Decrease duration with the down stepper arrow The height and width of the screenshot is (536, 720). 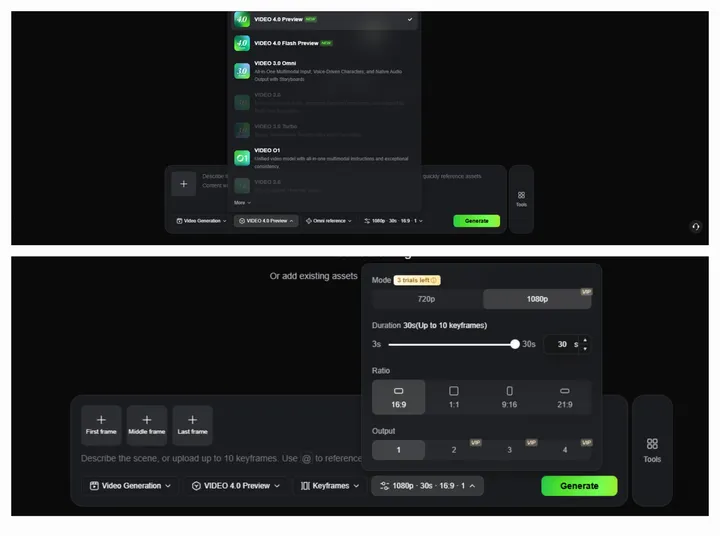pos(585,349)
